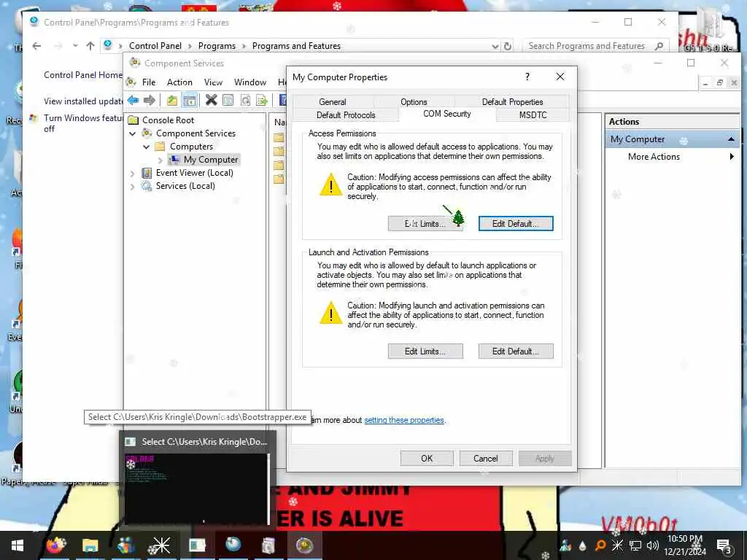
Task: Open File Explorer from the taskbar
Action: [90, 545]
